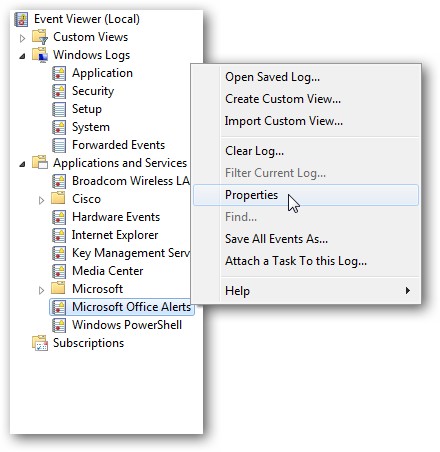Image resolution: width=440 pixels, height=452 pixels.
Task: Expand the Cisco folder node
Action: [x=41, y=200]
